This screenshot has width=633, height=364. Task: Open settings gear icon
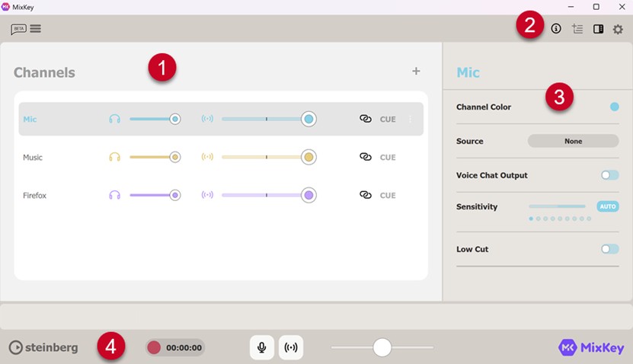(x=618, y=29)
